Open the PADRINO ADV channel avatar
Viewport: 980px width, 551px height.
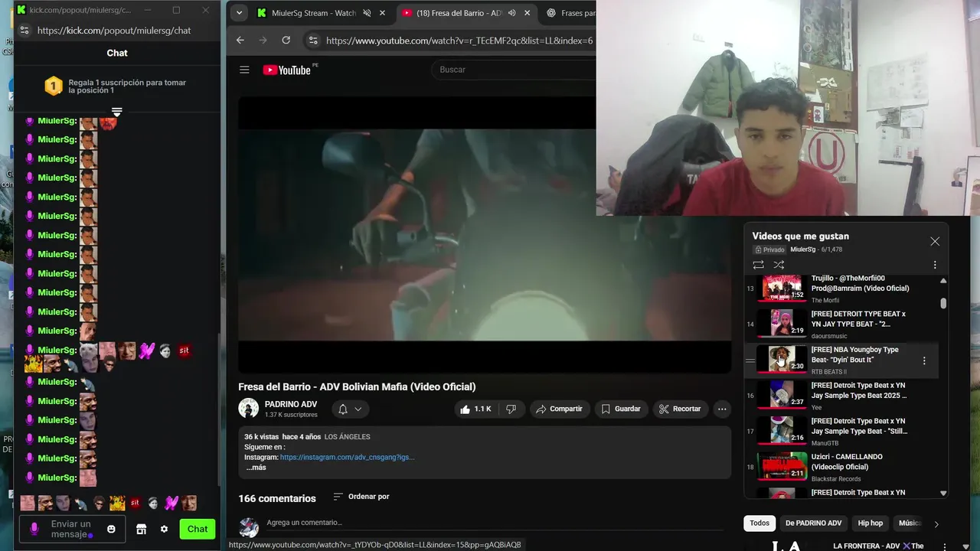[x=248, y=409]
